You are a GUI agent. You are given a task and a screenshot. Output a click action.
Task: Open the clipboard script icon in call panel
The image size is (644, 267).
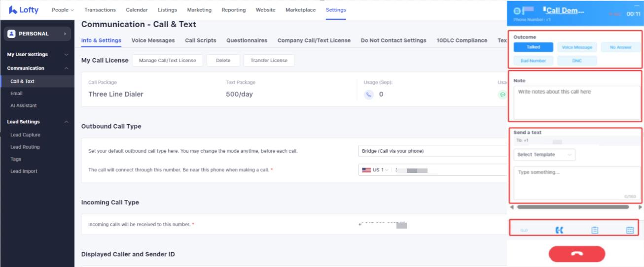(x=595, y=230)
